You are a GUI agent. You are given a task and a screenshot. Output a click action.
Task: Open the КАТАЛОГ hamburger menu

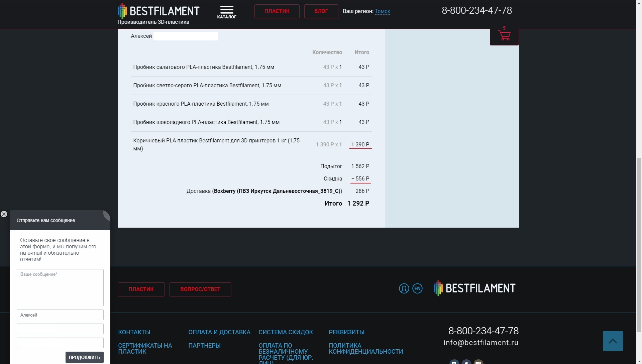click(226, 12)
